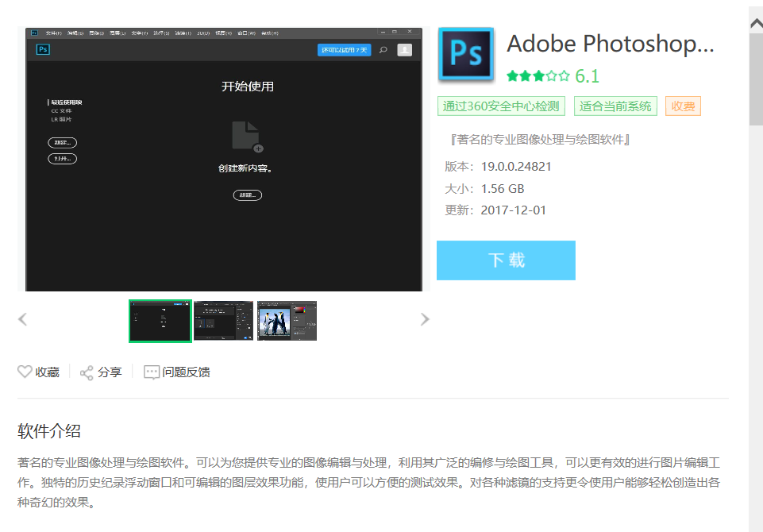Click the new-document file icon in preview
This screenshot has height=532, width=763.
coord(247,137)
